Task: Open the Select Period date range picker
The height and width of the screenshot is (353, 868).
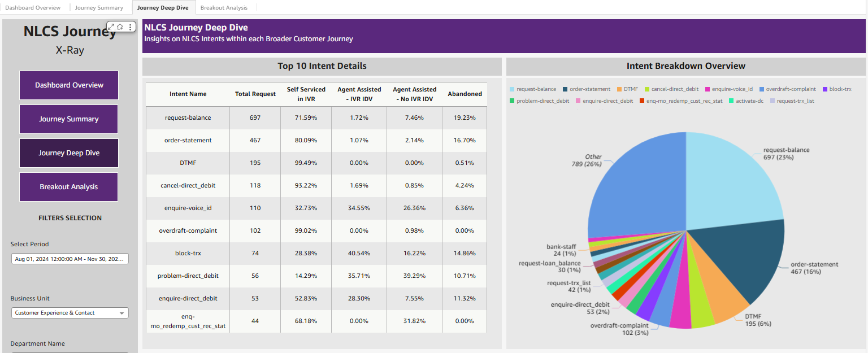Action: coord(70,259)
